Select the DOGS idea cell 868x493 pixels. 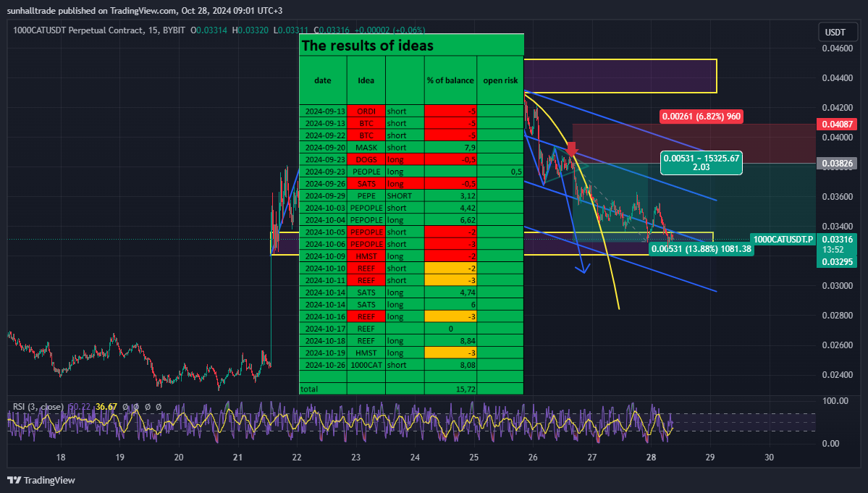click(x=366, y=160)
